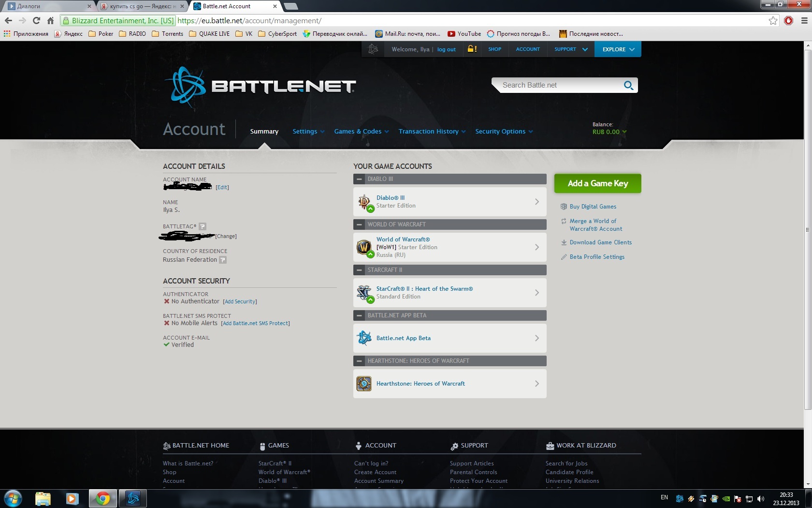Click the Download Game Clients link
The height and width of the screenshot is (508, 812).
click(600, 242)
